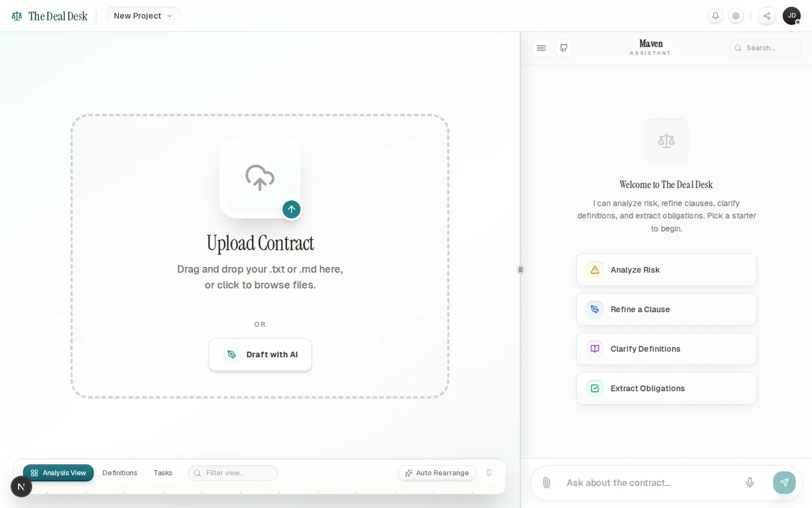
Task: Toggle the pin toolbar icon
Action: [x=489, y=473]
